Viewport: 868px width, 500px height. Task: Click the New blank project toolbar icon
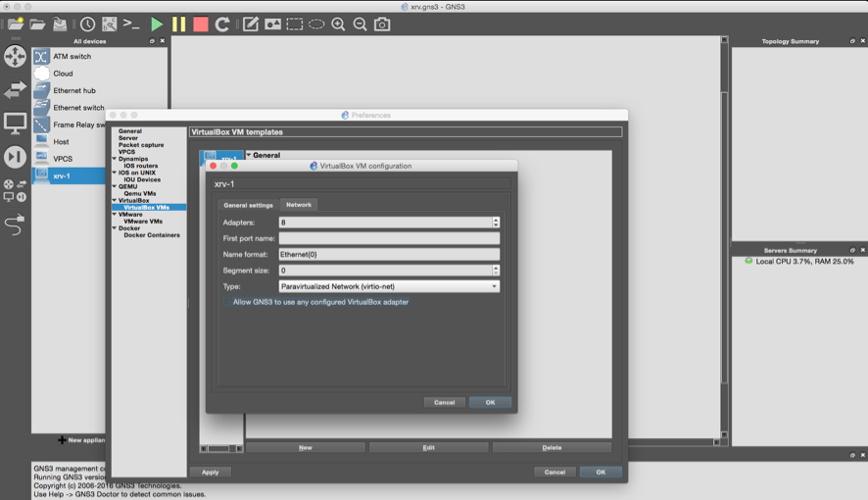[x=16, y=24]
